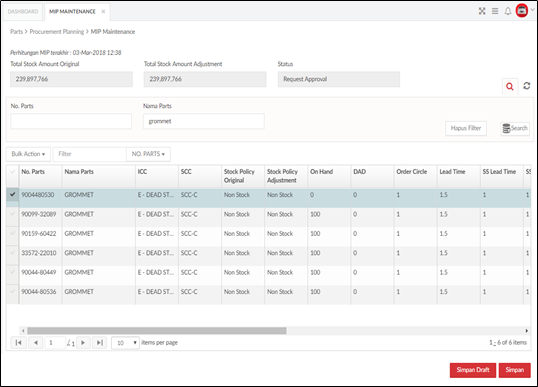Click Procurement Planning breadcrumb link
Viewport: 538px width, 387px height.
(x=57, y=32)
